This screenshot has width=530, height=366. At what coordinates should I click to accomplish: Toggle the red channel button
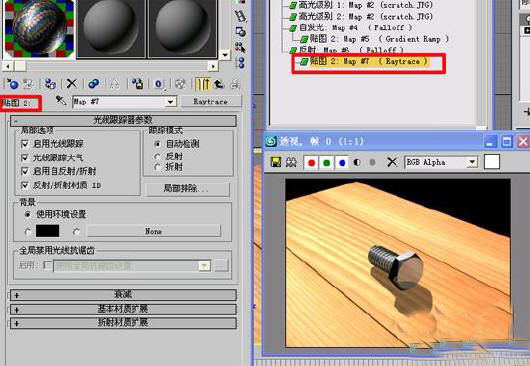click(x=311, y=163)
